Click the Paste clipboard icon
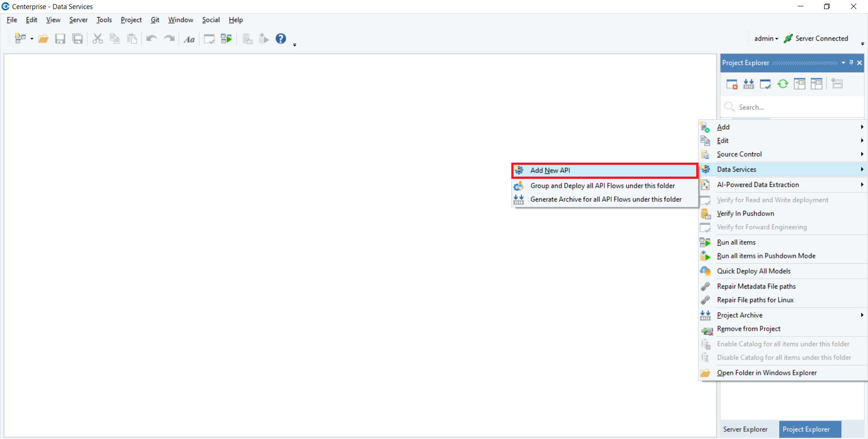 point(132,39)
